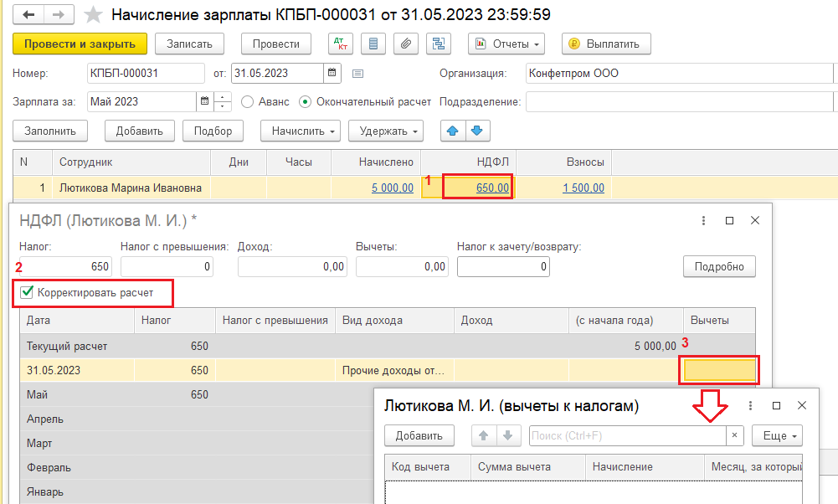Open the Удержать dropdown menu
838x504 pixels.
pyautogui.click(x=386, y=131)
